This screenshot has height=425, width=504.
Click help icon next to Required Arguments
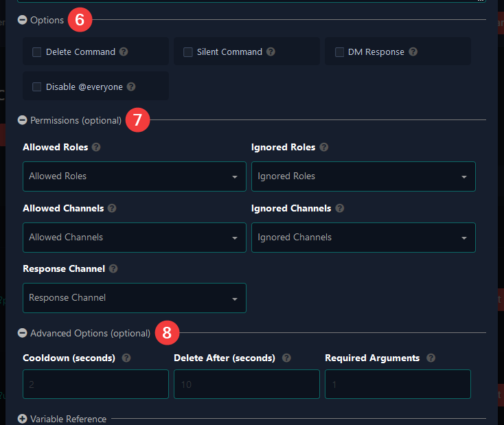(x=431, y=358)
